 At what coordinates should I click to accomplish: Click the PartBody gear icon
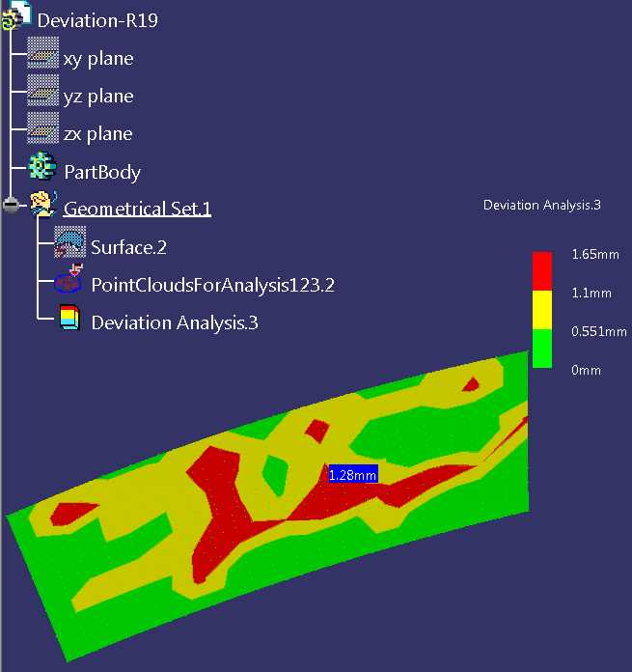tap(42, 166)
